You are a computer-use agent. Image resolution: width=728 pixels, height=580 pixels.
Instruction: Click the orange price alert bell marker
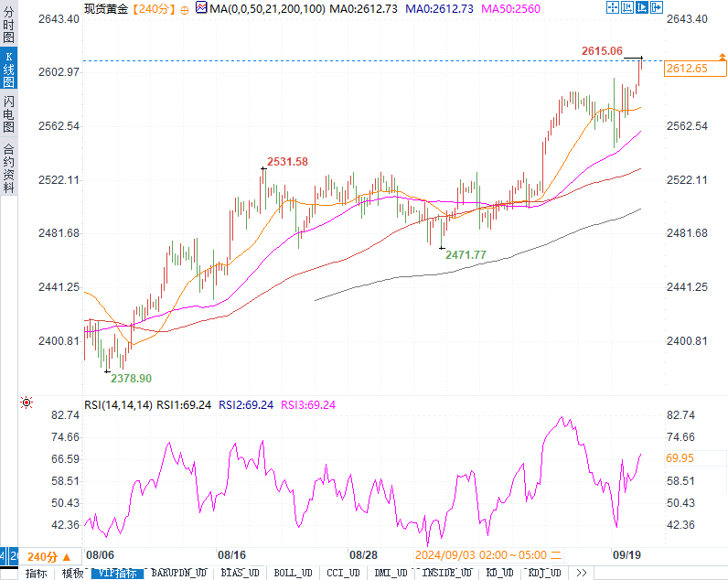[x=722, y=57]
